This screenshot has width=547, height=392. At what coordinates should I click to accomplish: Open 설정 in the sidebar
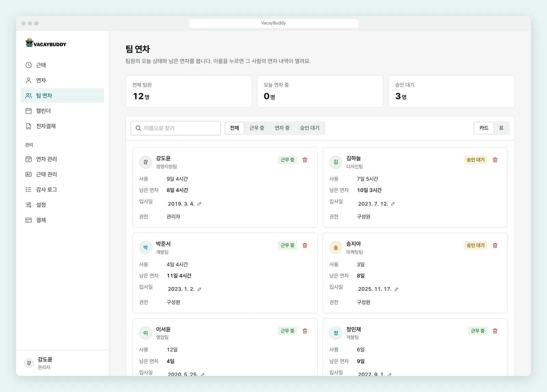(x=63, y=205)
